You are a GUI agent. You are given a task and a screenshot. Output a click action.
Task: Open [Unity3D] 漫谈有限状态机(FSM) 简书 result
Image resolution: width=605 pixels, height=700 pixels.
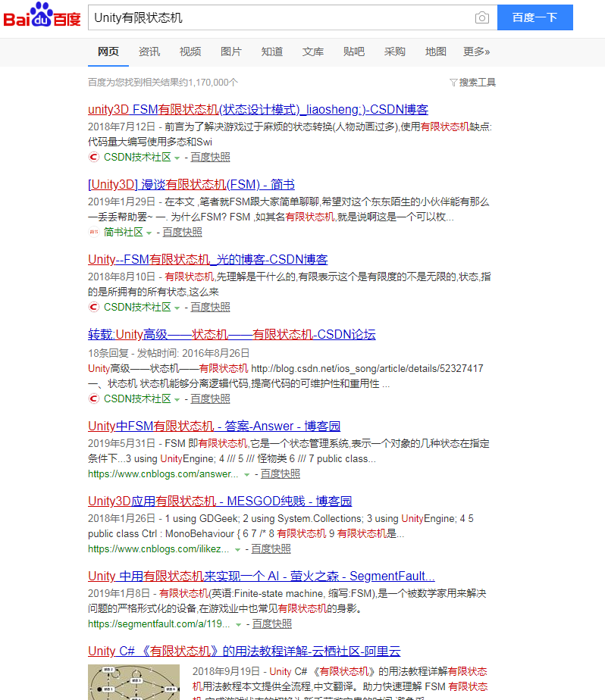coord(191,184)
